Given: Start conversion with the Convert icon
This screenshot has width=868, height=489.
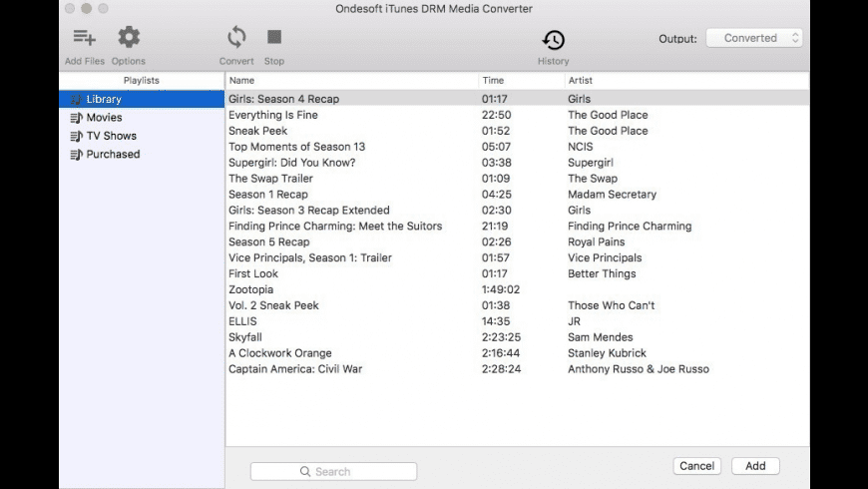Looking at the screenshot, I should pyautogui.click(x=236, y=37).
